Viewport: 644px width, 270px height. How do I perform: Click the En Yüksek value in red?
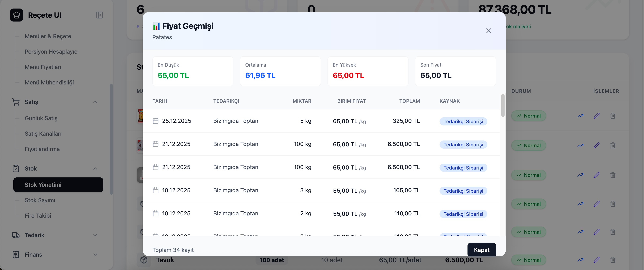coord(348,75)
